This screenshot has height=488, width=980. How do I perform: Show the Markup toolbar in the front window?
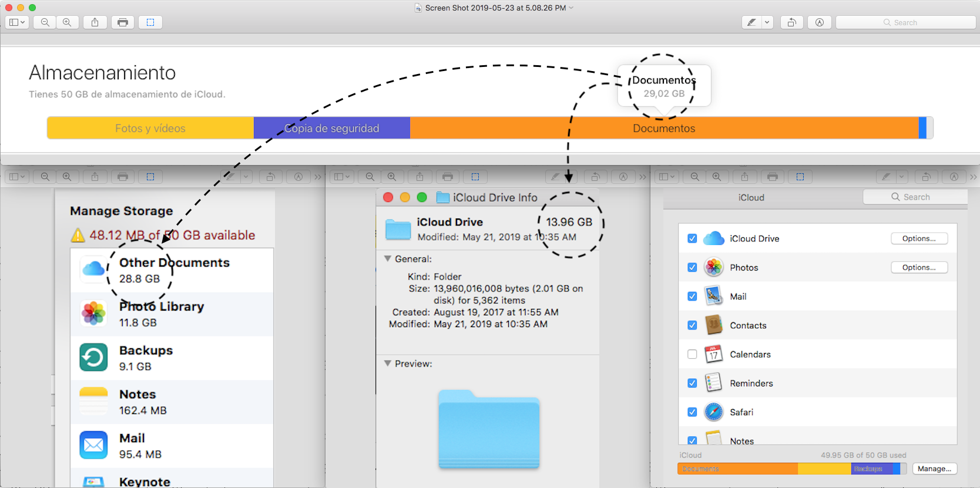(820, 22)
